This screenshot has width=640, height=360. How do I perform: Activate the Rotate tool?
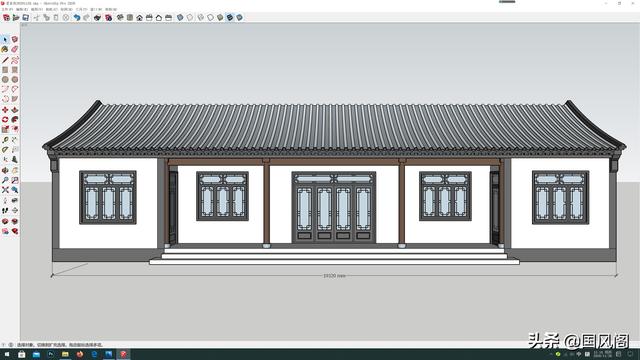tap(5, 120)
